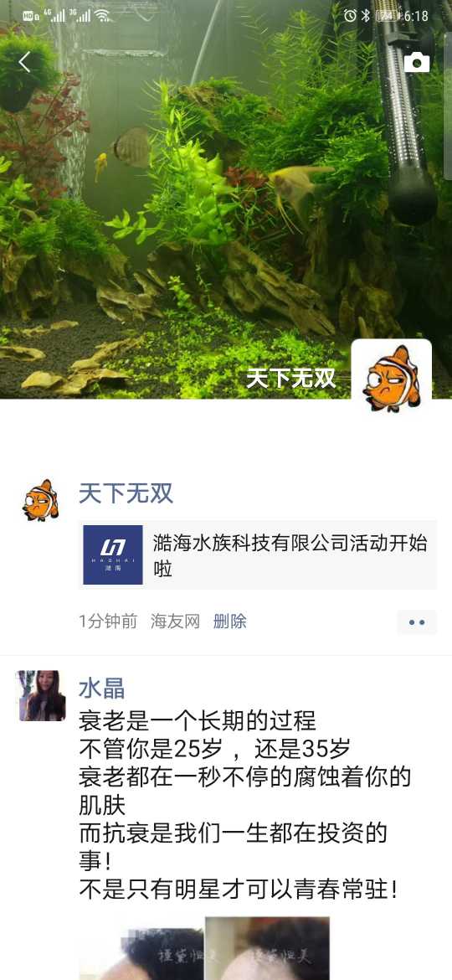Open the left photo in 水晶's post

(x=141, y=949)
